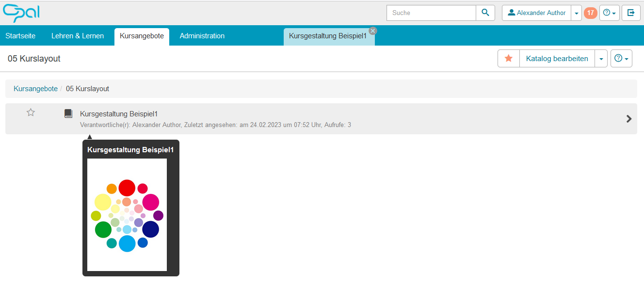Open the notifications badge showing 17

590,13
